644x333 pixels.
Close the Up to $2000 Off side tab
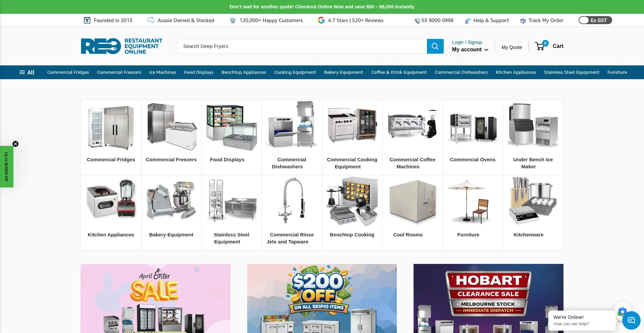(15, 144)
